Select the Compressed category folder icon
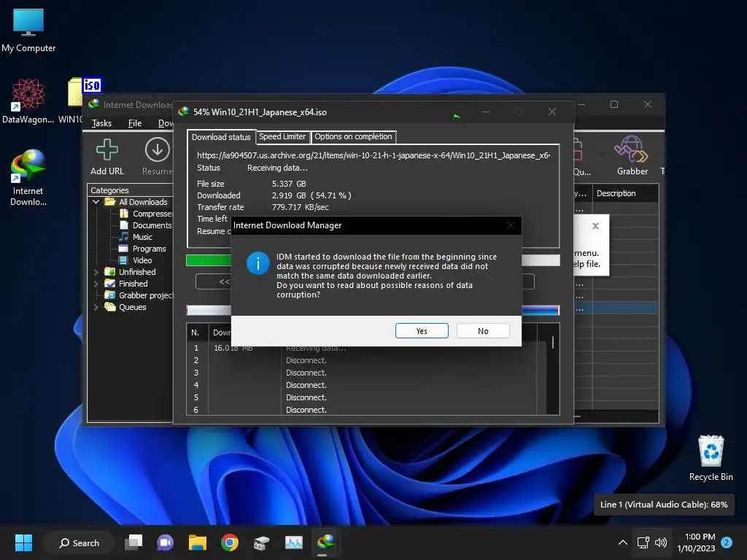 [x=124, y=214]
